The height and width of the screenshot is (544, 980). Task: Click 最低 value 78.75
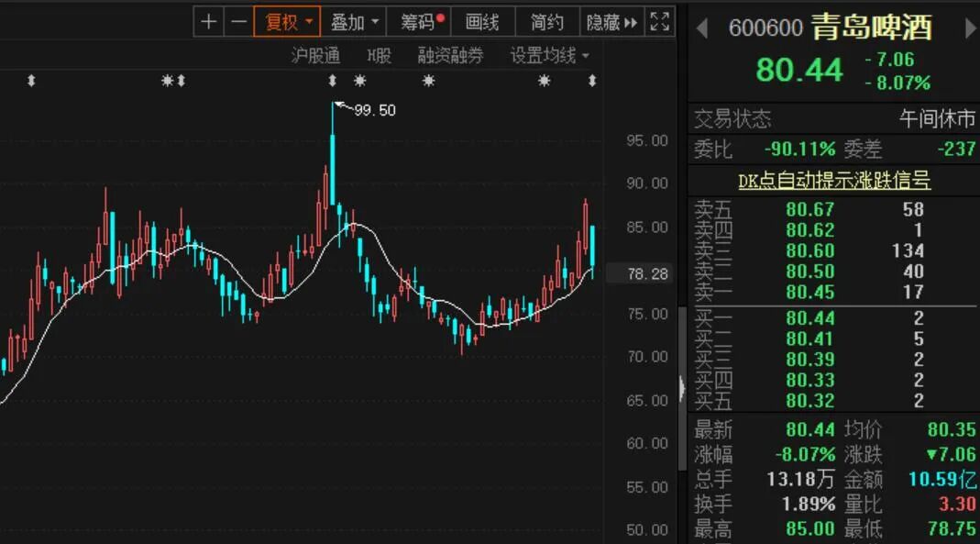click(x=952, y=529)
